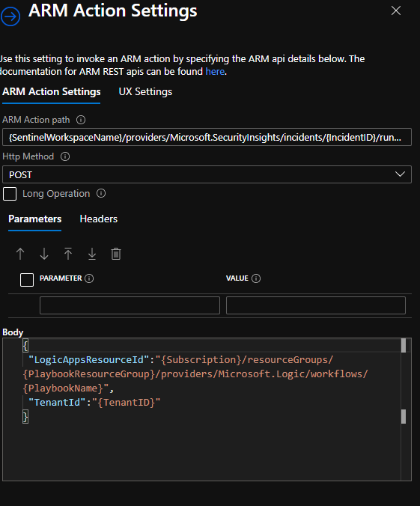Screen dimensions: 420x506
Task: Show info for ARM Action path
Action: pyautogui.click(x=81, y=120)
